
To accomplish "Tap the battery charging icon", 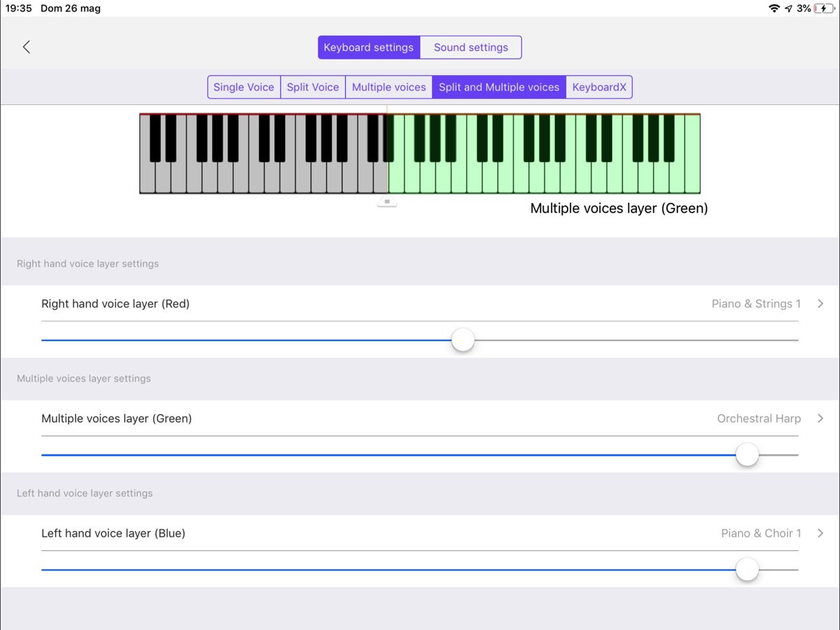I will coord(824,8).
